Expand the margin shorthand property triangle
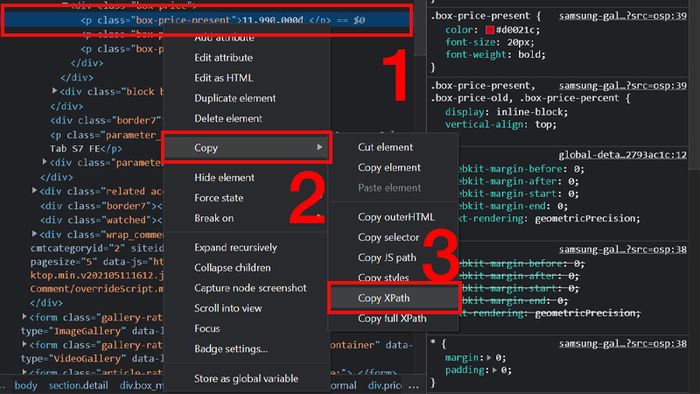This screenshot has height=394, width=700. click(x=489, y=357)
